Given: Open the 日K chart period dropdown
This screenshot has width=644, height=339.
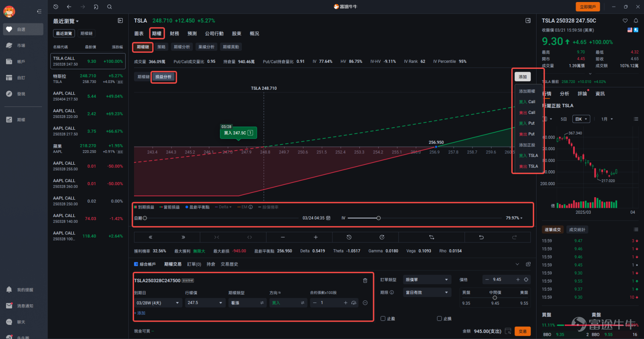Looking at the screenshot, I should pyautogui.click(x=582, y=119).
